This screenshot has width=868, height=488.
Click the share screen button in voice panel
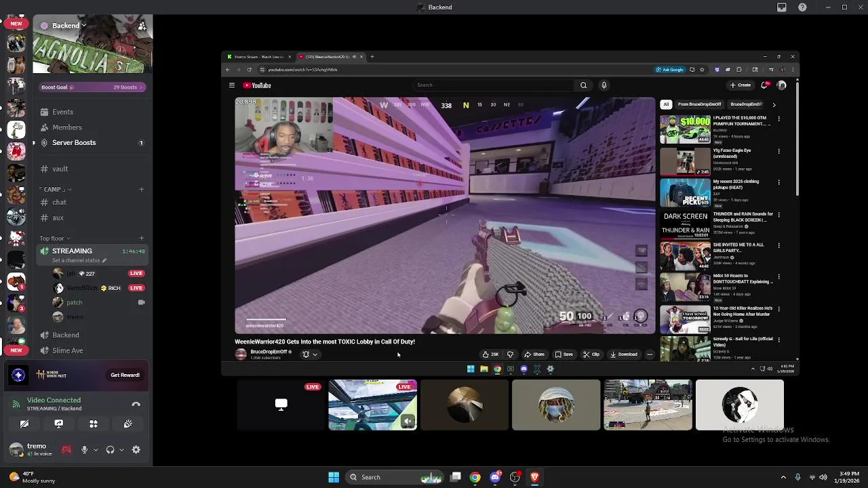(x=59, y=424)
